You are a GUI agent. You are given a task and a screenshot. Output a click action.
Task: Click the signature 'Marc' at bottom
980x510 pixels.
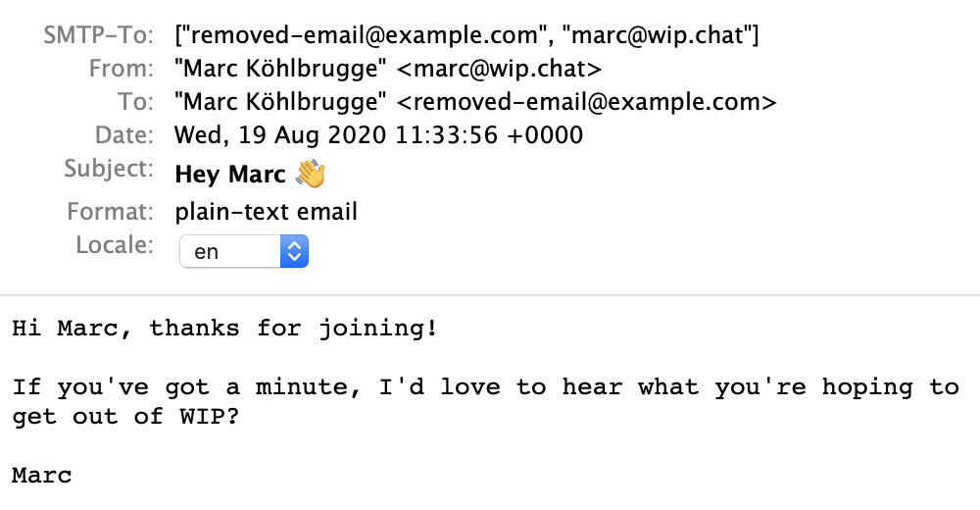tap(42, 476)
